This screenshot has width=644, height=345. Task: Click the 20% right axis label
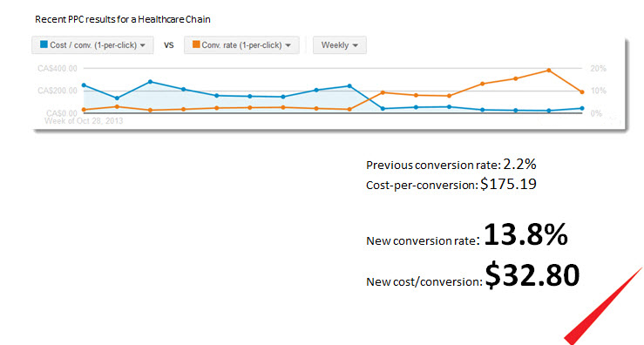tap(598, 69)
